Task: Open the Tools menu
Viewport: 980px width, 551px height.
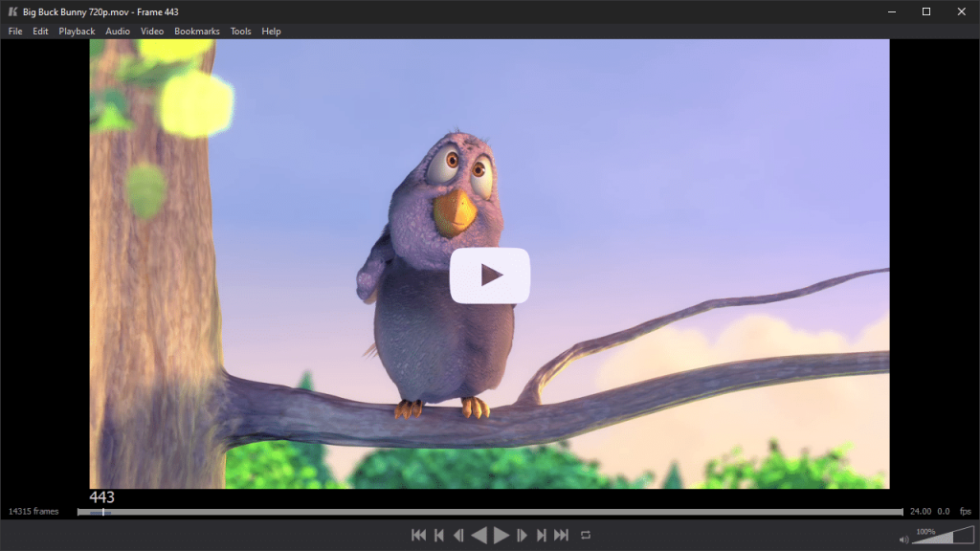Action: (x=239, y=31)
